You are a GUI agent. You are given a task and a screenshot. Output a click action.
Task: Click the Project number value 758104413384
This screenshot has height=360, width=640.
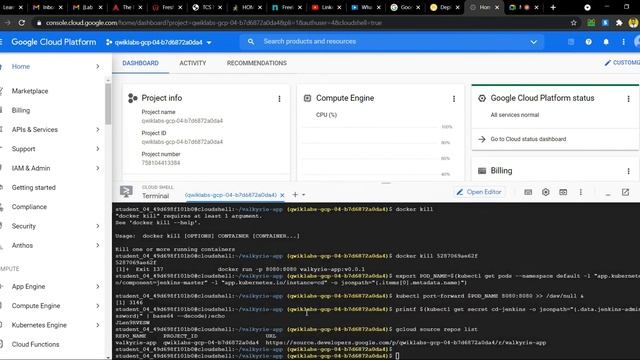click(x=161, y=163)
